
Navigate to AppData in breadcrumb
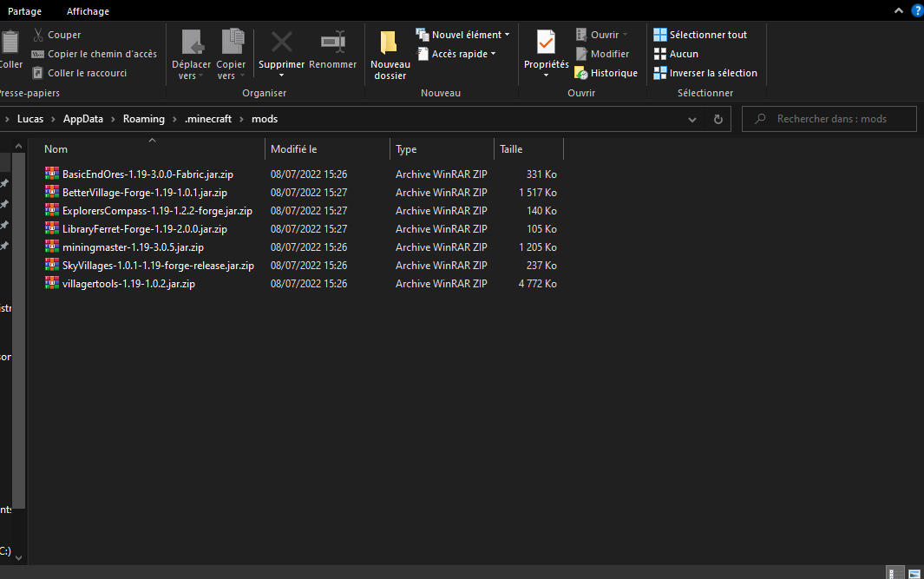pos(83,119)
